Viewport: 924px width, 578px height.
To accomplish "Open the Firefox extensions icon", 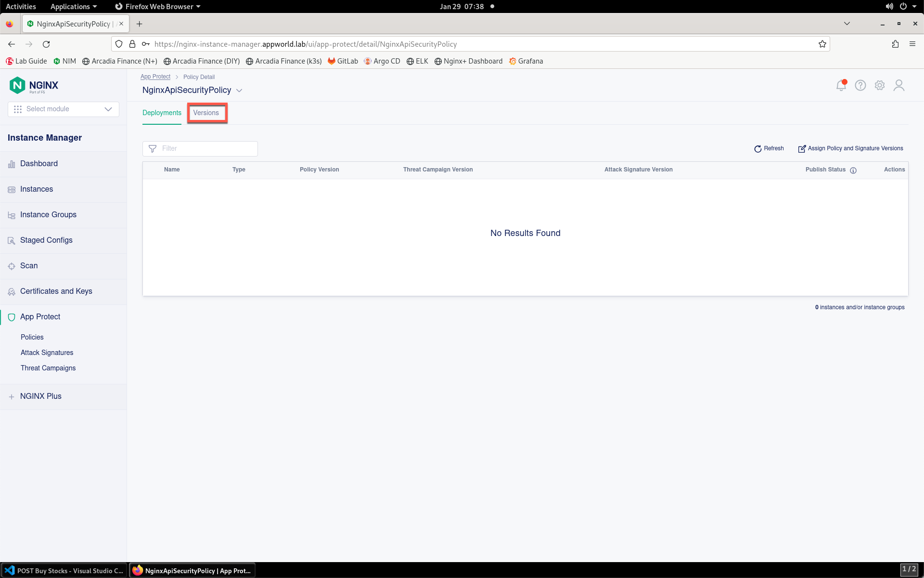I will 895,44.
